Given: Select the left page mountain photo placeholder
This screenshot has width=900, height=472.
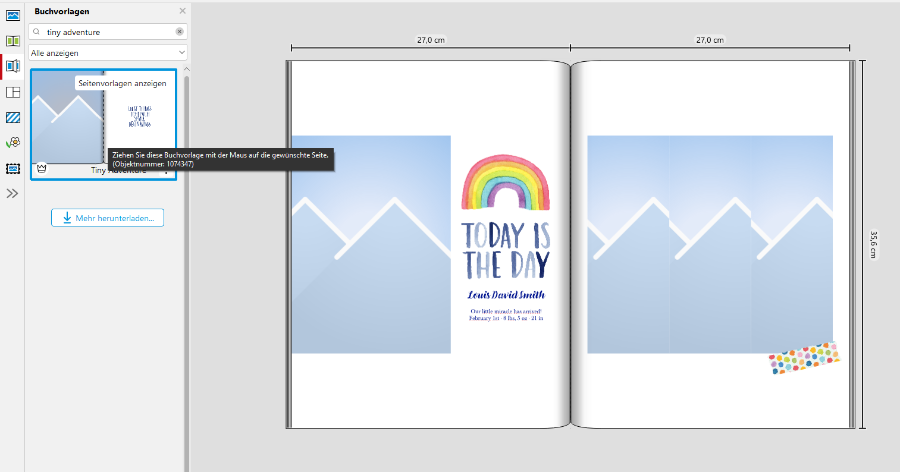Looking at the screenshot, I should 371,245.
